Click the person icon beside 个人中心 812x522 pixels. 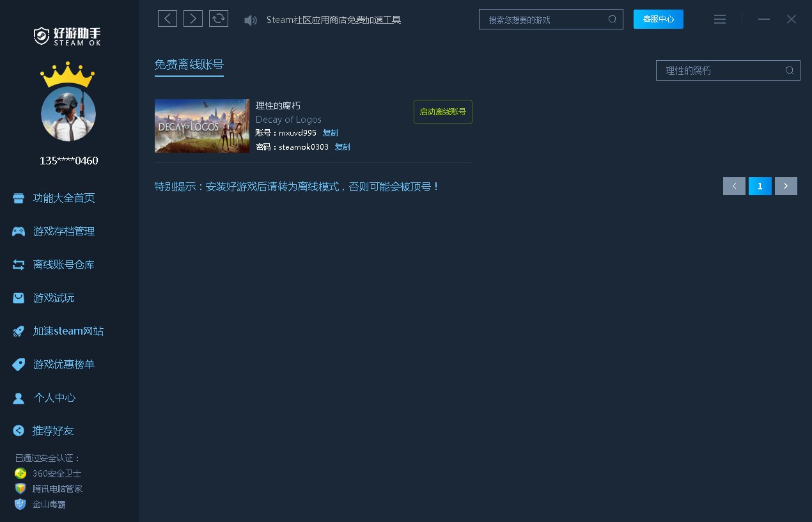[x=19, y=398]
